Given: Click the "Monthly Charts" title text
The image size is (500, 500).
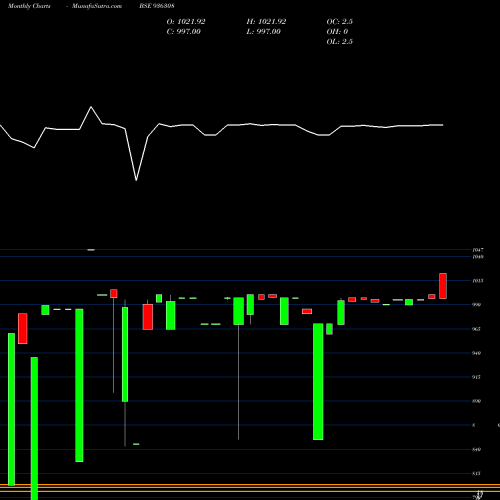Looking at the screenshot, I should 29,6.
